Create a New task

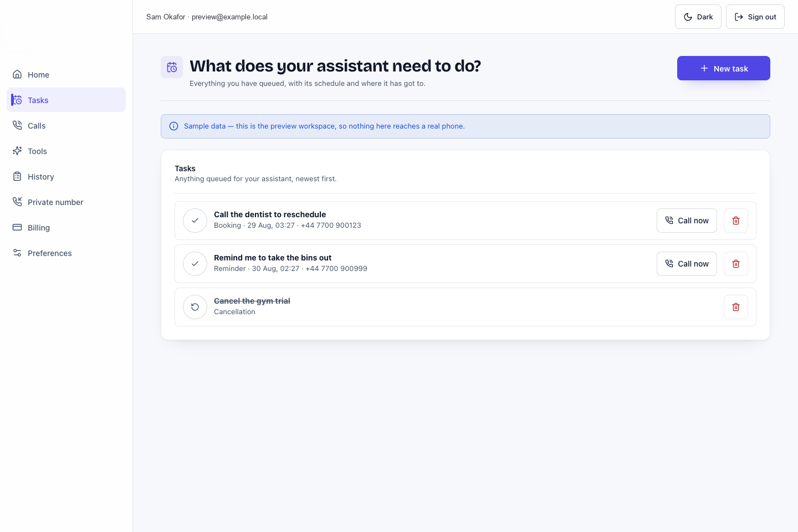pos(723,68)
